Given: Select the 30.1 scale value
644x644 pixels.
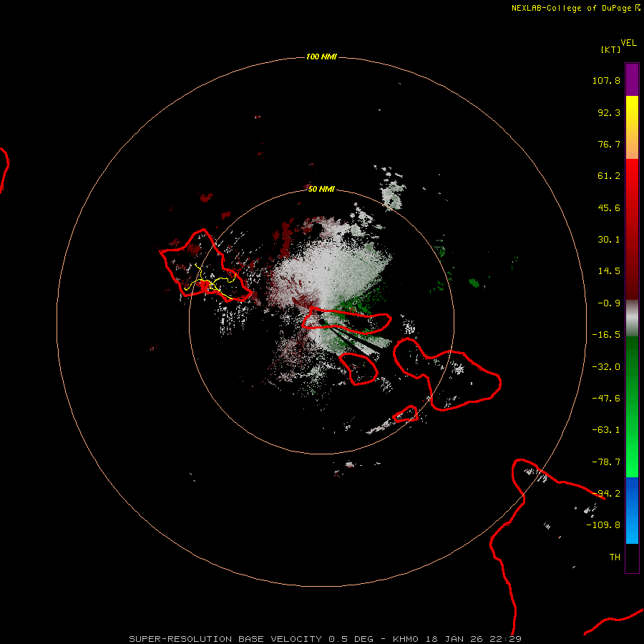Looking at the screenshot, I should [609, 240].
